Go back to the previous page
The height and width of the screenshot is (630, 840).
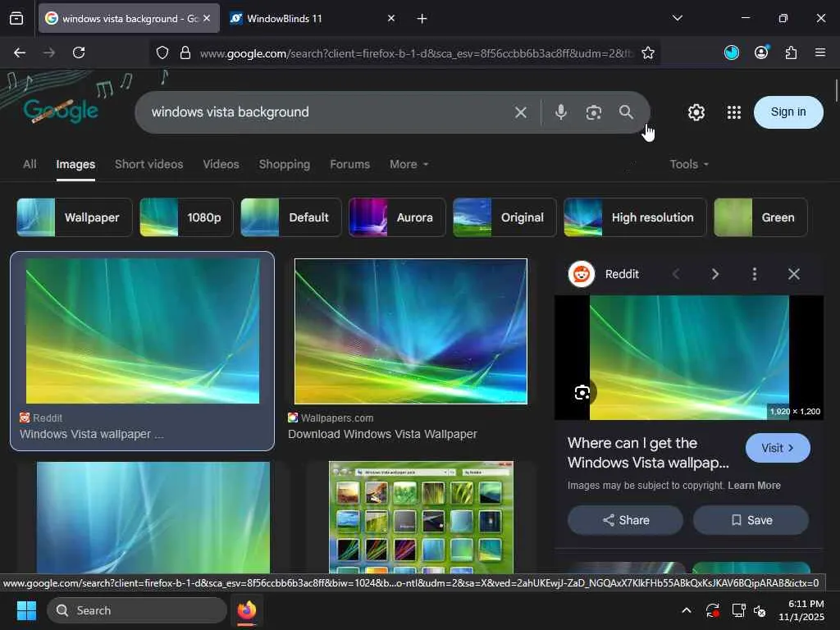(x=20, y=52)
